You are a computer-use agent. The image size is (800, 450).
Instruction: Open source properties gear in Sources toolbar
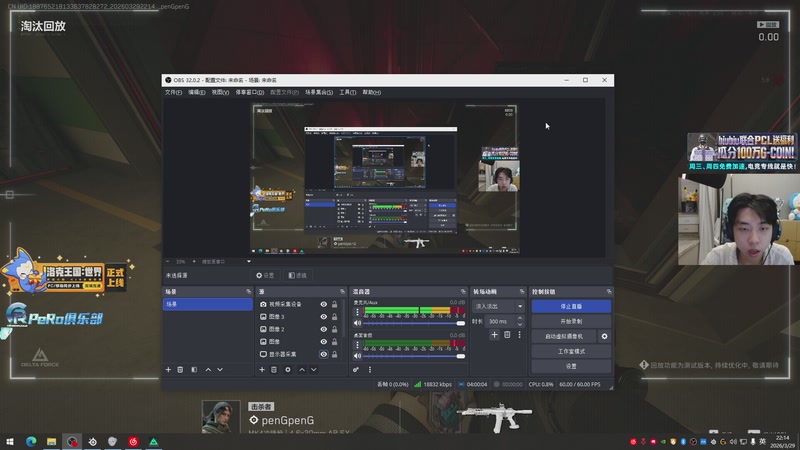point(288,369)
